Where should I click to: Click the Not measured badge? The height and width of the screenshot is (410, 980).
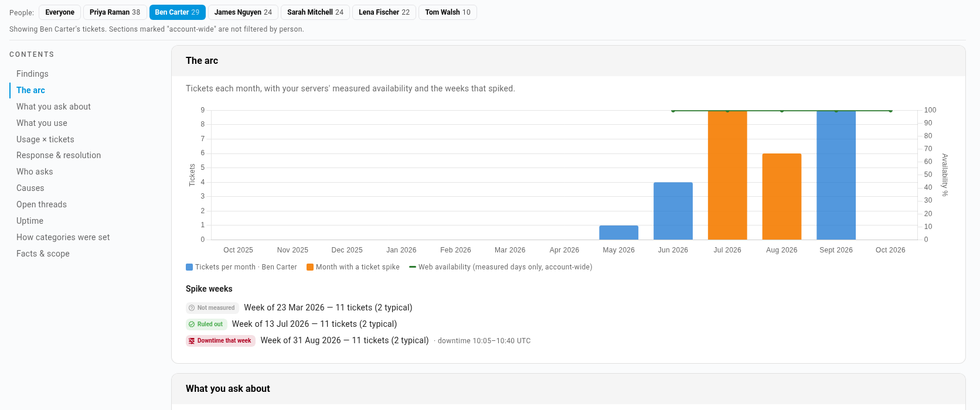pos(212,308)
